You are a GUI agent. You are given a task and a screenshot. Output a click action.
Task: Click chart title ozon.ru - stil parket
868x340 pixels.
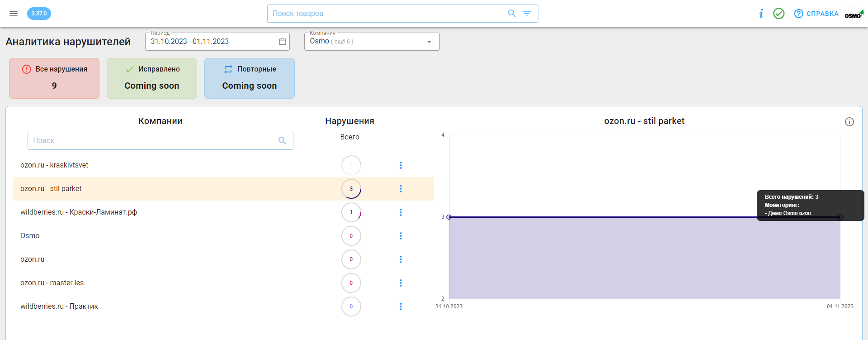644,121
